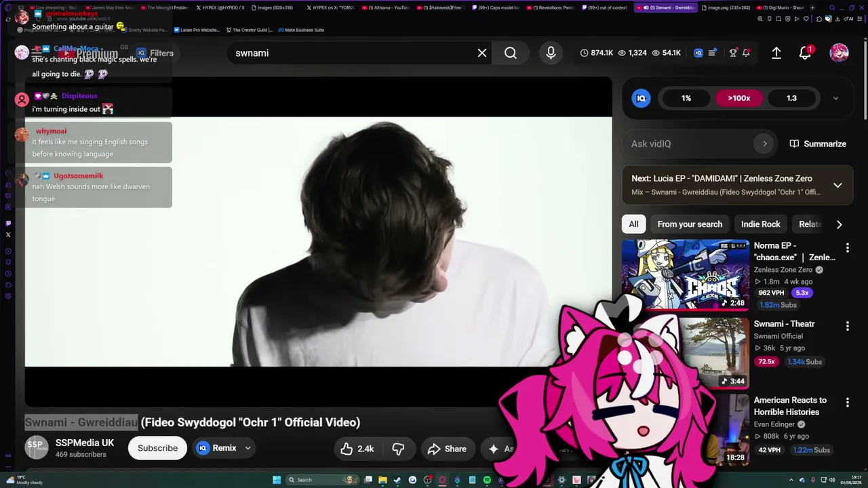Like the video with 2.4k likes
This screenshot has width=868, height=488.
pos(357,449)
